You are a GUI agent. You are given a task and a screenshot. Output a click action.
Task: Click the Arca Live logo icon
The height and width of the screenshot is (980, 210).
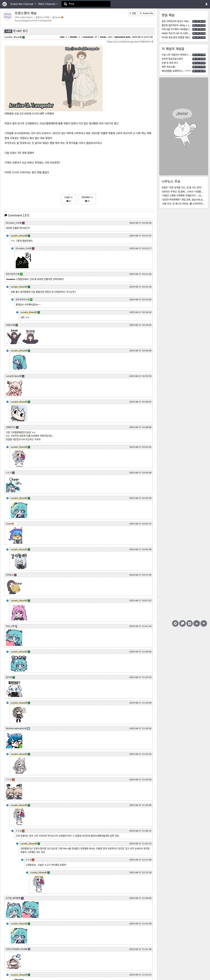point(5,4)
